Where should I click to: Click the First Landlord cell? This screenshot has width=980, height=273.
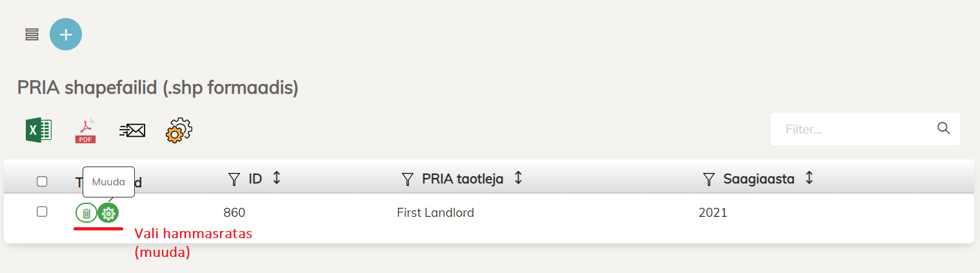pos(435,212)
